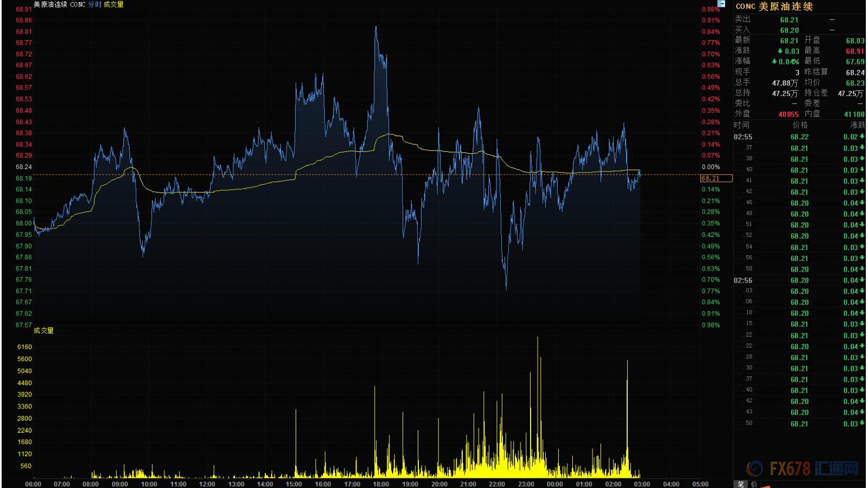Select the 最高 68.91 value in quote panel

[855, 51]
